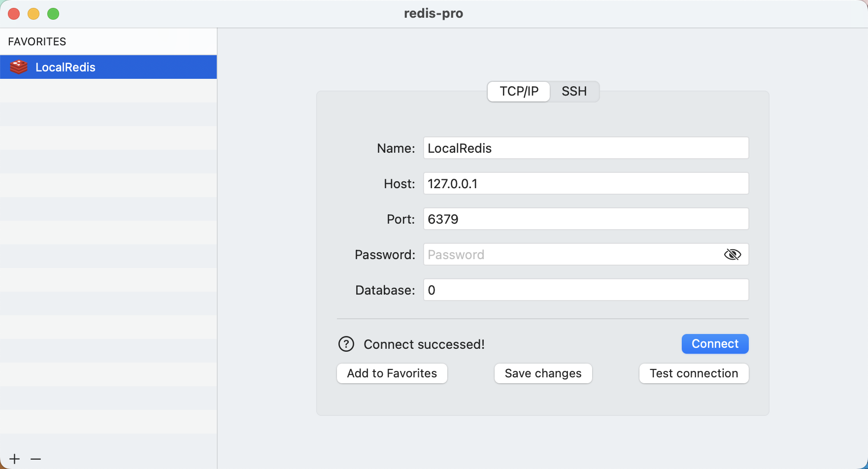Screen dimensions: 868x469
Task: Click the redis-pro window title
Action: coord(434,13)
